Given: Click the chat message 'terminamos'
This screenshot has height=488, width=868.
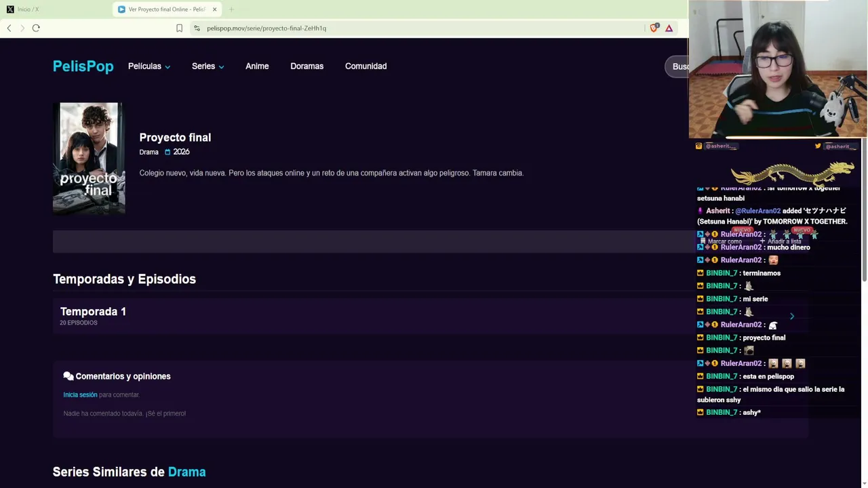Looking at the screenshot, I should [x=762, y=273].
